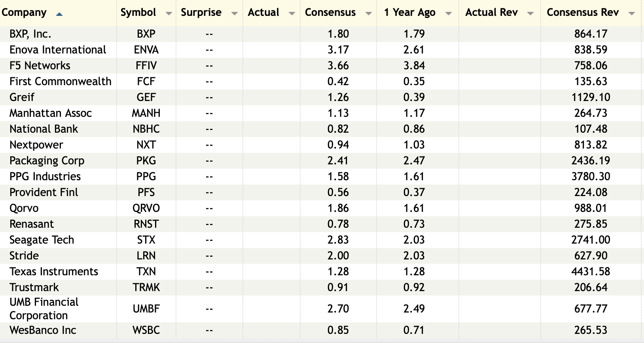Click the Consensus Rev sort arrow
Image resolution: width=644 pixels, height=343 pixels.
tap(632, 13)
